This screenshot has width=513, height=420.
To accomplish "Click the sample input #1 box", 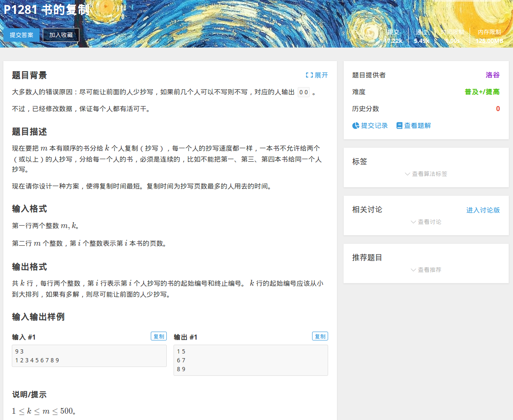I will (x=89, y=356).
